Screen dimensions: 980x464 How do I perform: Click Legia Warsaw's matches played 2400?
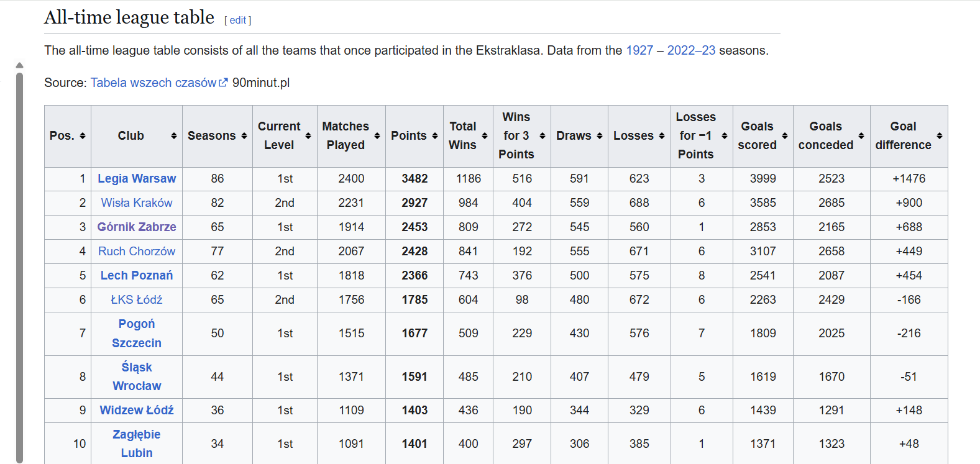351,179
